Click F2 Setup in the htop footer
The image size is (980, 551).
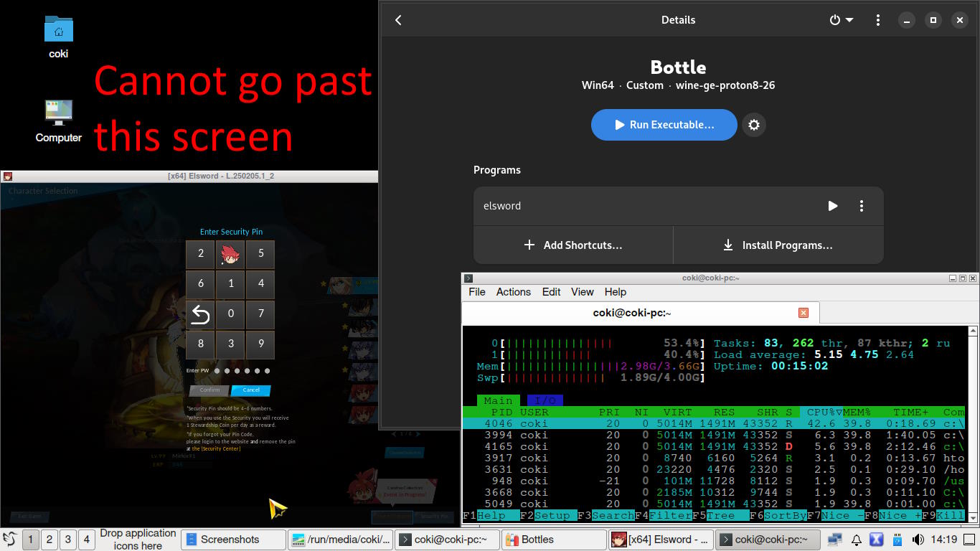tap(548, 515)
